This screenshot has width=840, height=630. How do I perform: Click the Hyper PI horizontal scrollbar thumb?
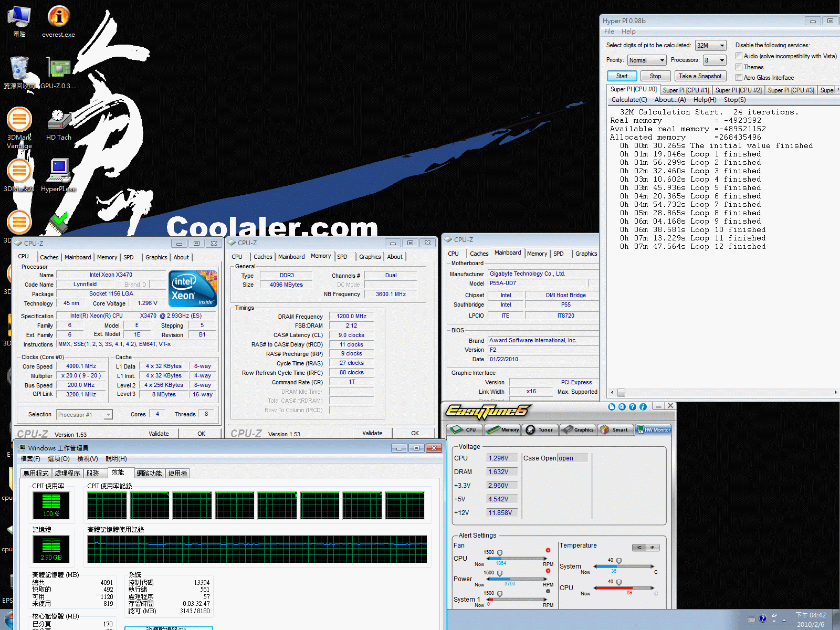(621, 393)
